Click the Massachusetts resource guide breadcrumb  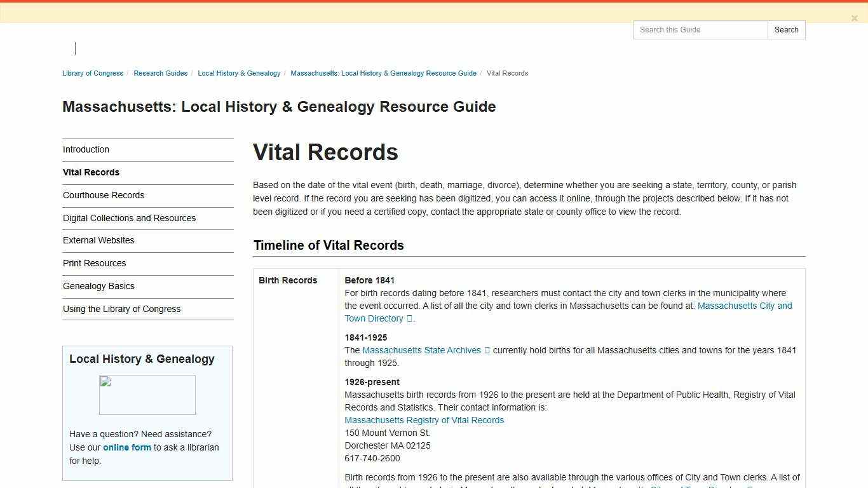pos(383,73)
